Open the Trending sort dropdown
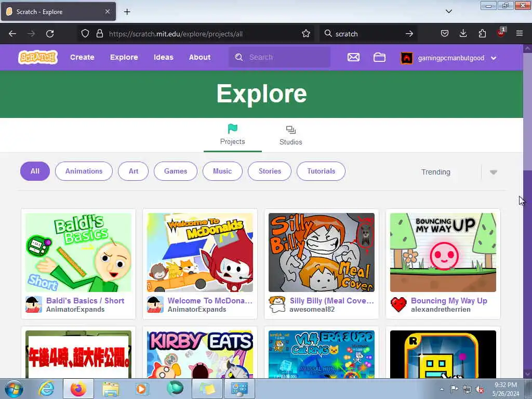Screen dimensions: 532x399 [459, 172]
